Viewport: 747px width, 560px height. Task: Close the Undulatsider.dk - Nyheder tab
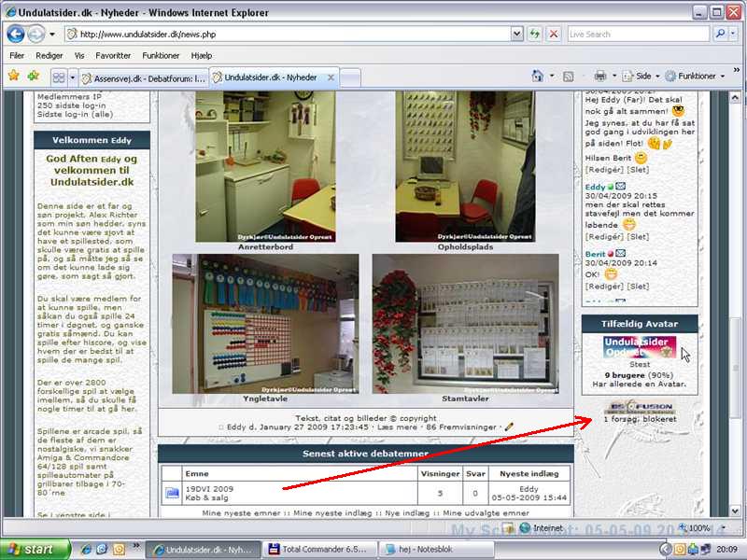pos(331,77)
